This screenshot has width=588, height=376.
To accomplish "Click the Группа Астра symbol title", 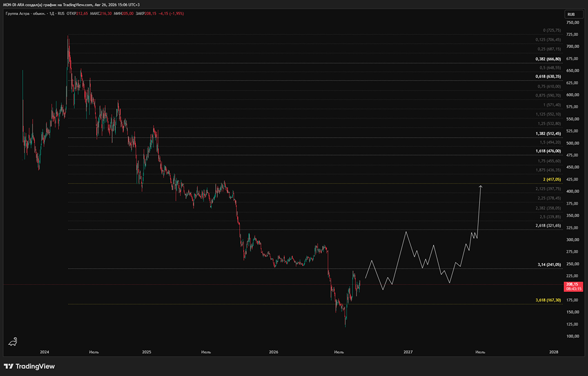I will (25, 14).
